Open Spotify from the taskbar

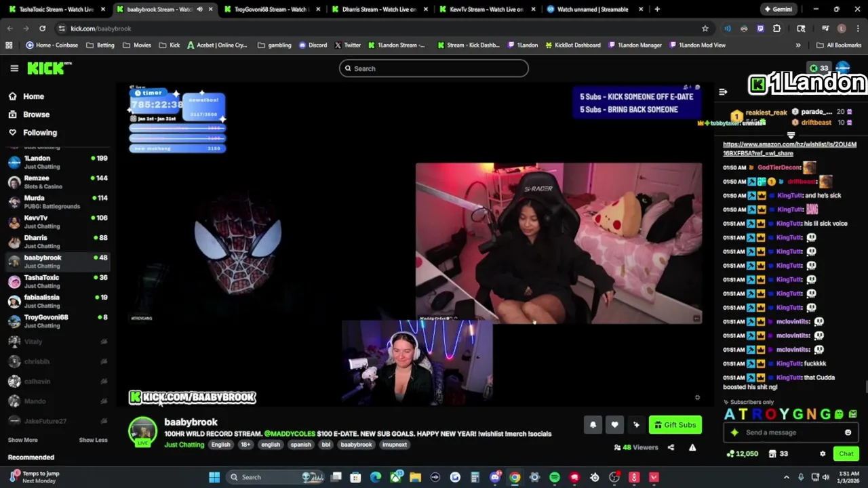555,477
